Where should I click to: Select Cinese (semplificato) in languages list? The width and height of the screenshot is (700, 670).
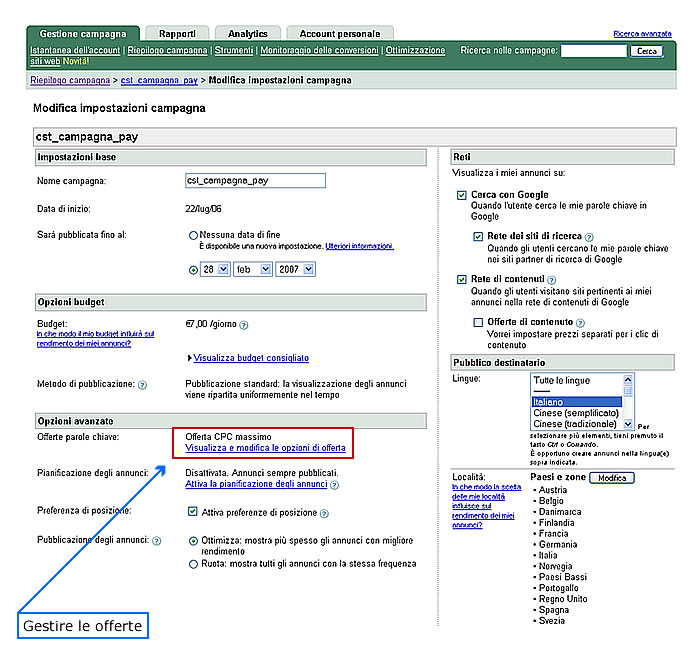(576, 413)
